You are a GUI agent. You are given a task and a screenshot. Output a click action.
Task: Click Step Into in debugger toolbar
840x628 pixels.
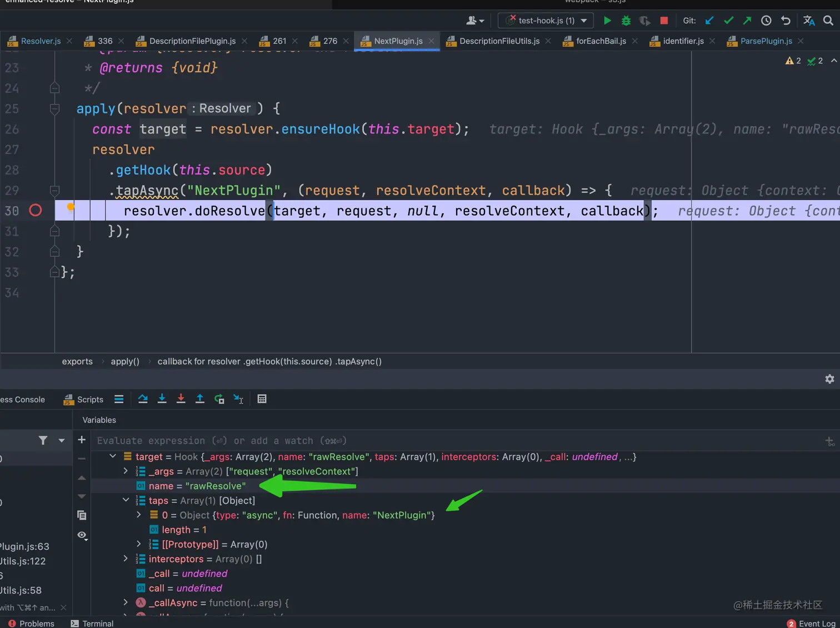coord(162,399)
